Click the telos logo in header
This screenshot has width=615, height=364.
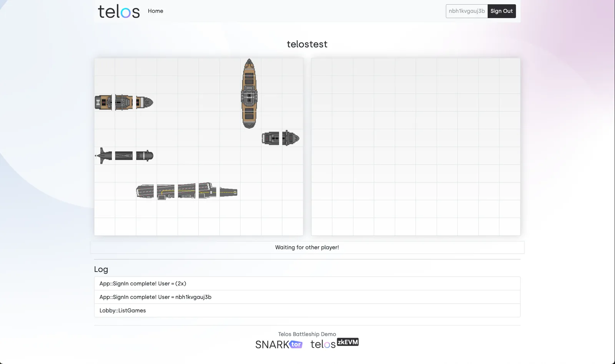(x=119, y=12)
